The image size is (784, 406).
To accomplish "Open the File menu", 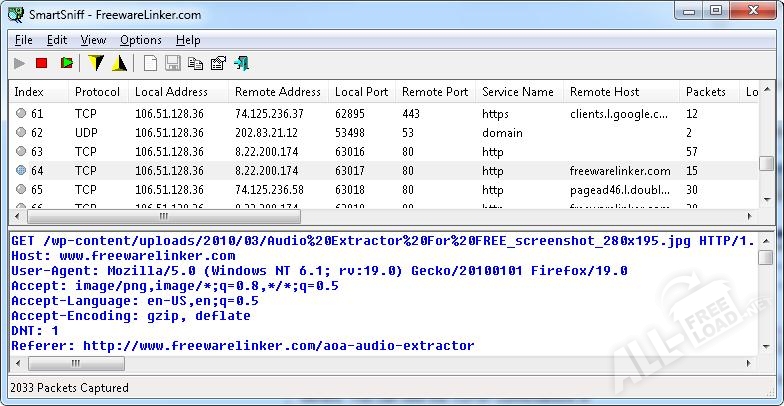I will point(24,40).
